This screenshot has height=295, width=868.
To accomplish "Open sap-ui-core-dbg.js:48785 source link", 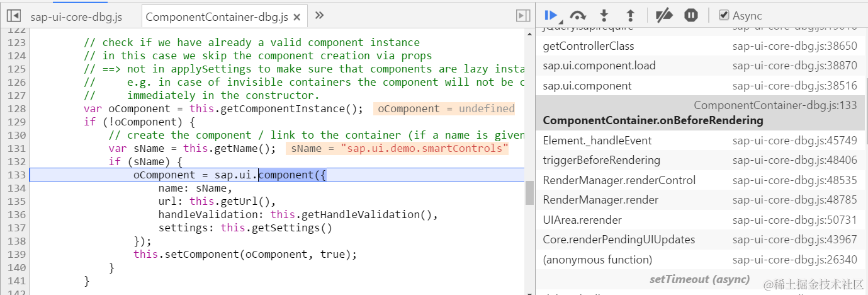I will pyautogui.click(x=794, y=200).
